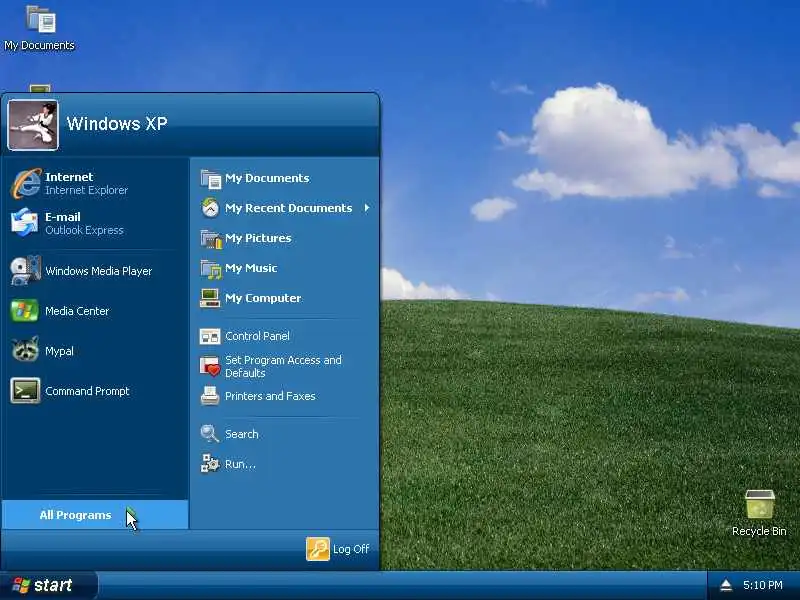This screenshot has height=600, width=800.
Task: Open Internet Explorer icon in Start menu
Action: pos(26,183)
